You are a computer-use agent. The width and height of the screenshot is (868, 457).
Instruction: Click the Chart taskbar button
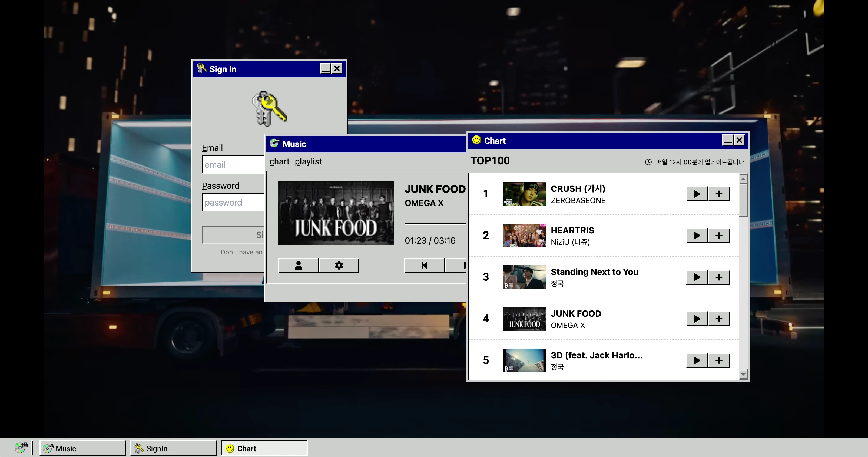264,448
